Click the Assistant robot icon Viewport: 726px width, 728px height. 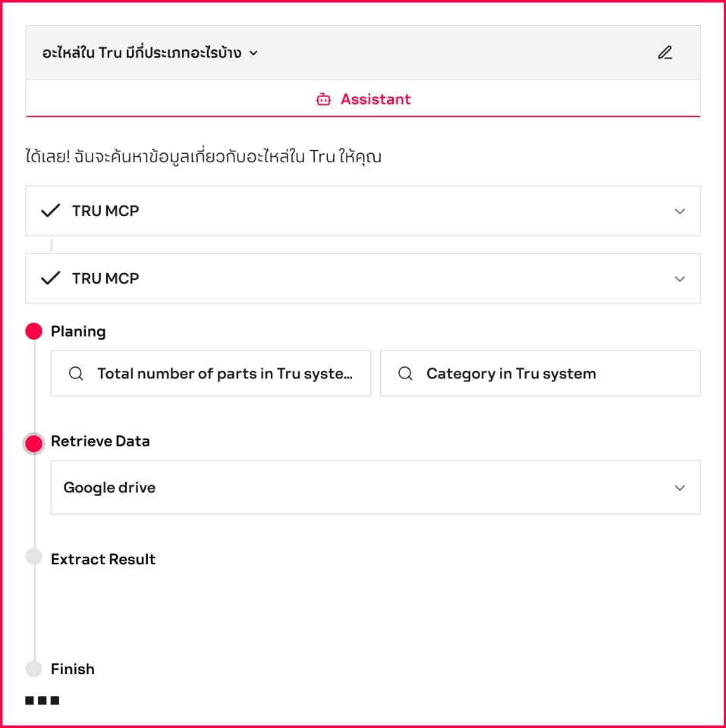click(x=323, y=99)
